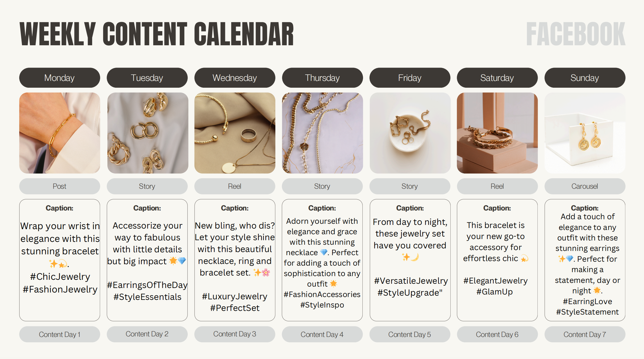Open the coin drop earrings photo
This screenshot has height=359, width=644.
[585, 133]
